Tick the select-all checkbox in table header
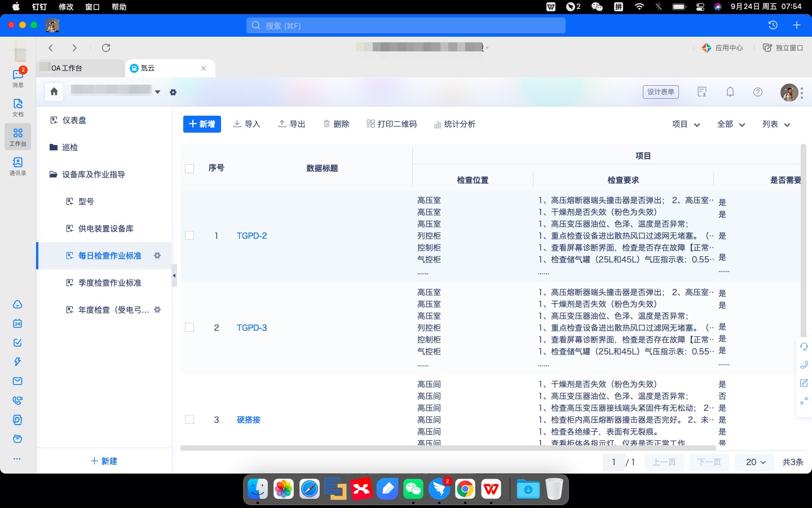Screen dimensions: 812x508 coord(189,169)
